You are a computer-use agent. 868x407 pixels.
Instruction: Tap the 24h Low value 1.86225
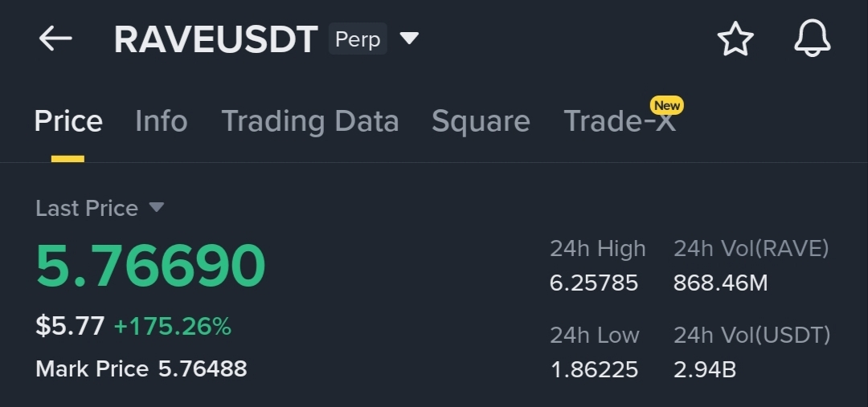593,369
